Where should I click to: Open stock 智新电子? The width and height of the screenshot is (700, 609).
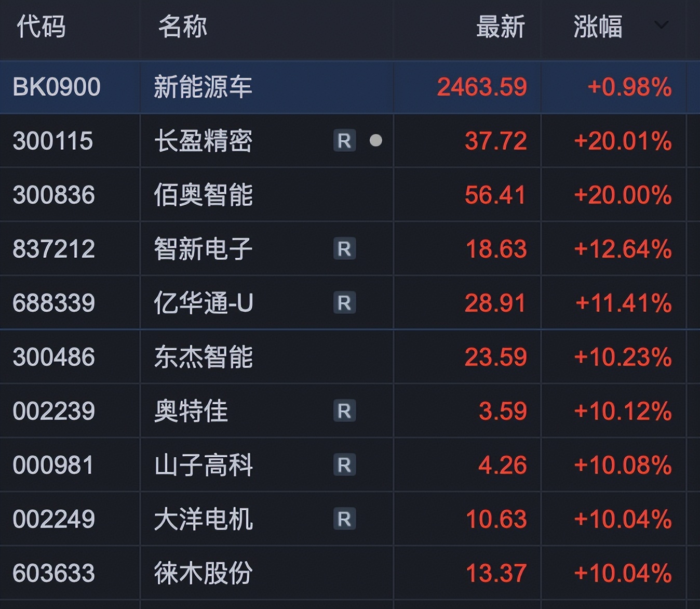(203, 249)
